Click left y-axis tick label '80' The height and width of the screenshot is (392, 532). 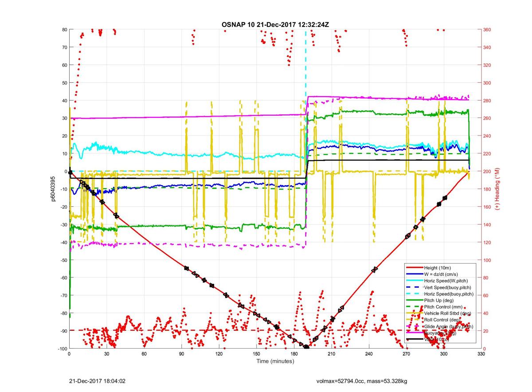coord(64,30)
